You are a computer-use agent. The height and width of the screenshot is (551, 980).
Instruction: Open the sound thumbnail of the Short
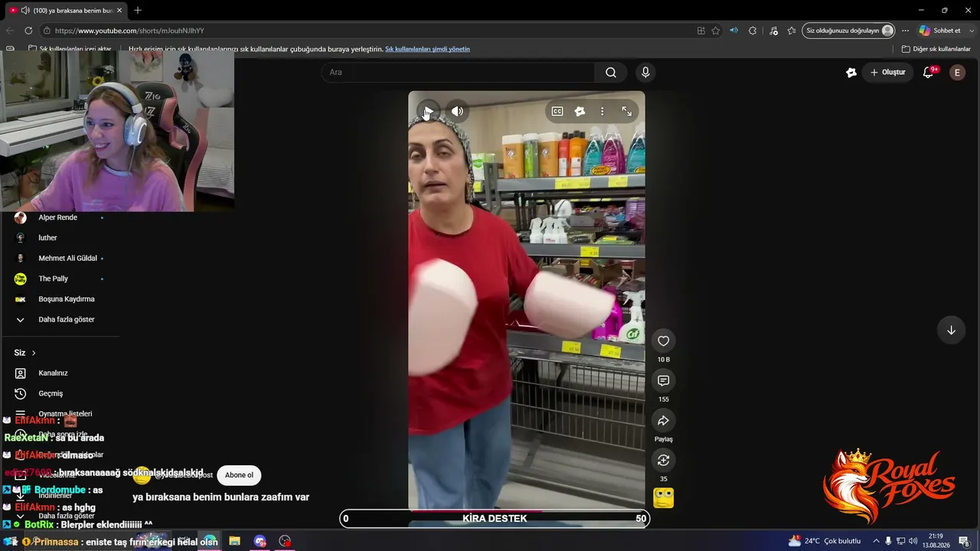[664, 498]
